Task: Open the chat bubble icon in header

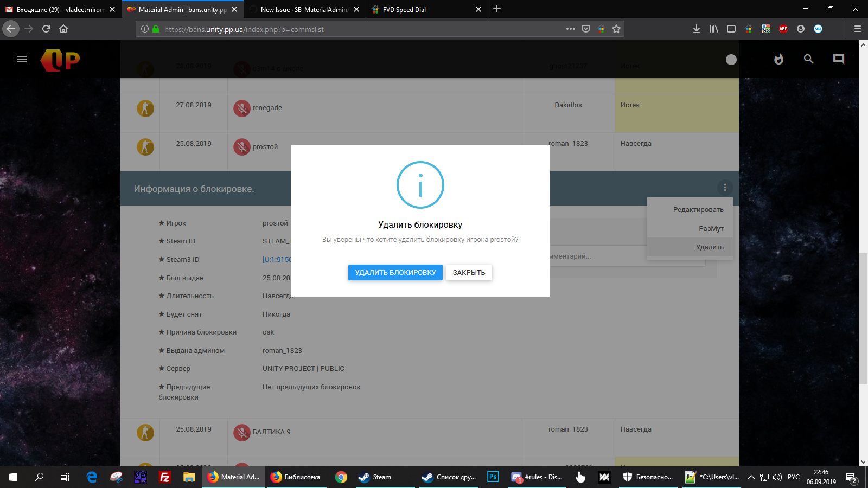Action: pyautogui.click(x=839, y=59)
